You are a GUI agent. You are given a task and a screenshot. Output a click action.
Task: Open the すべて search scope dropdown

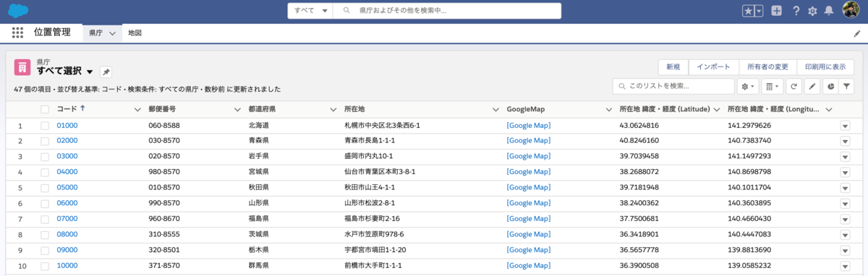click(311, 11)
